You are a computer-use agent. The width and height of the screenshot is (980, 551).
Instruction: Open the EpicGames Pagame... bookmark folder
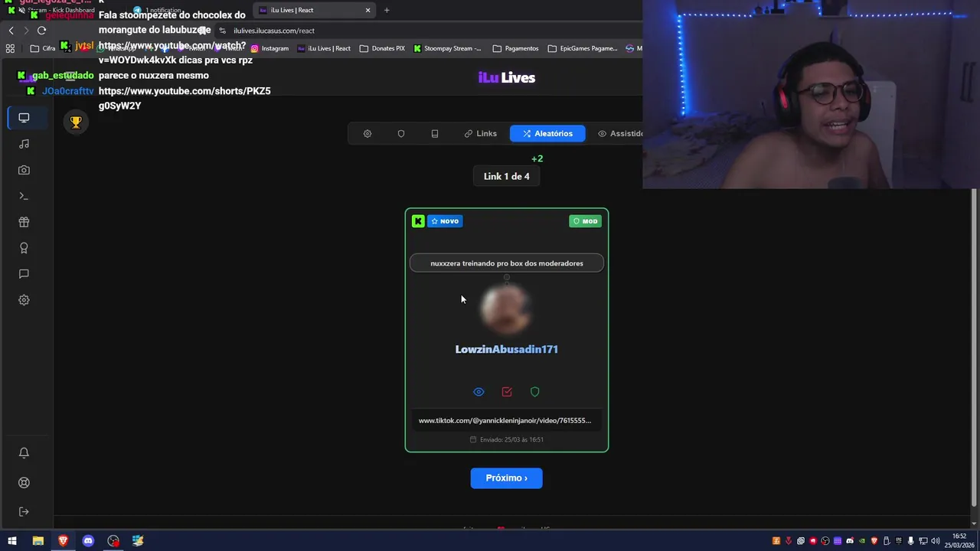point(583,48)
